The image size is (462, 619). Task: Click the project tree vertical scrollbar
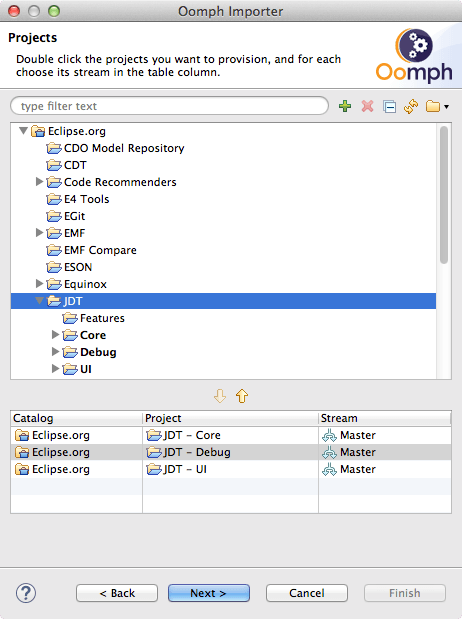pyautogui.click(x=444, y=251)
